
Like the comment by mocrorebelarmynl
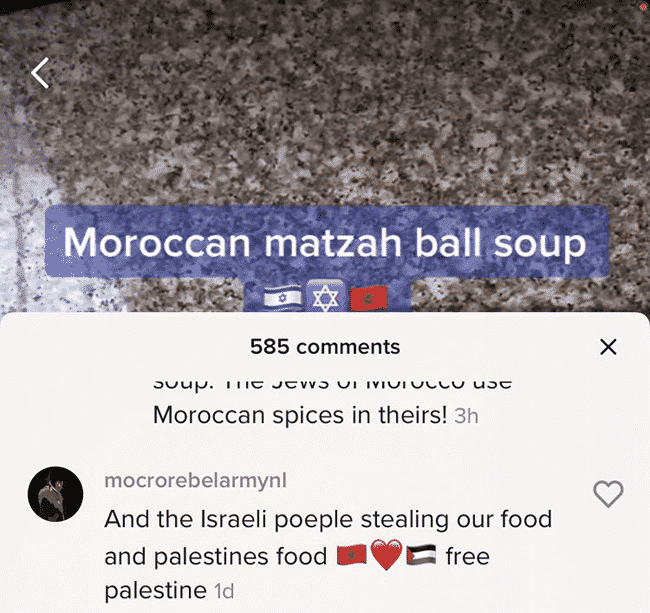pos(608,494)
